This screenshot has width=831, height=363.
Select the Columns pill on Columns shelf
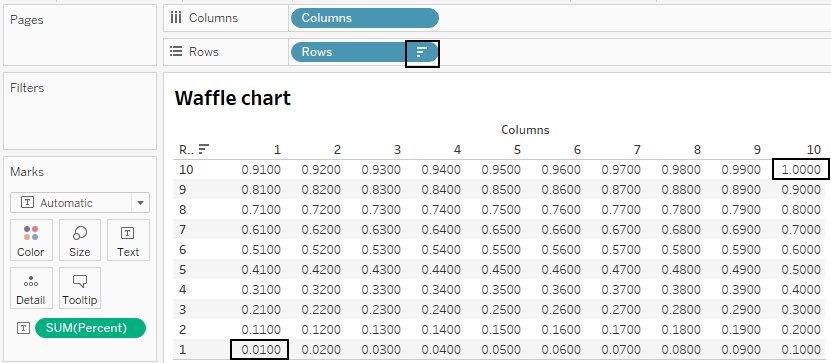point(365,18)
